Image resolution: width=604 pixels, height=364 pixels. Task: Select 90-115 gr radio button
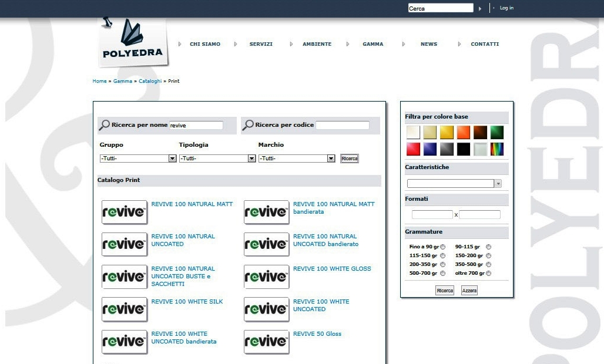pos(488,247)
